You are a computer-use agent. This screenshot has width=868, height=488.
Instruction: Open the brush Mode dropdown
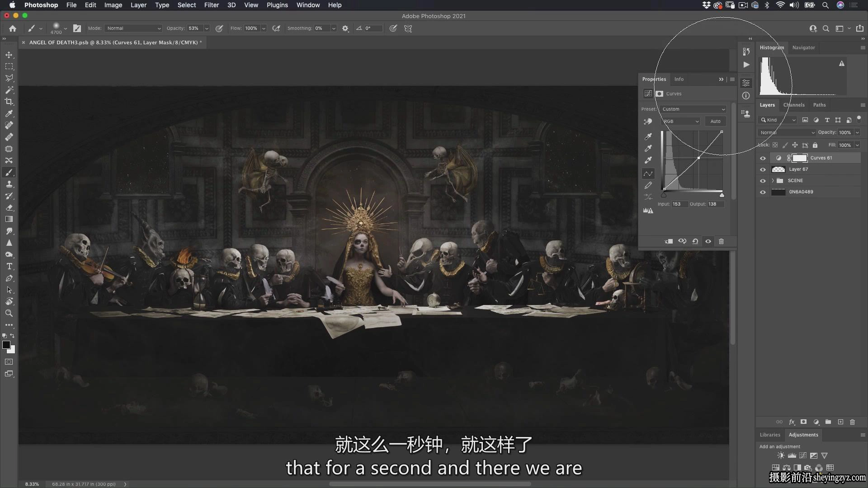(133, 28)
